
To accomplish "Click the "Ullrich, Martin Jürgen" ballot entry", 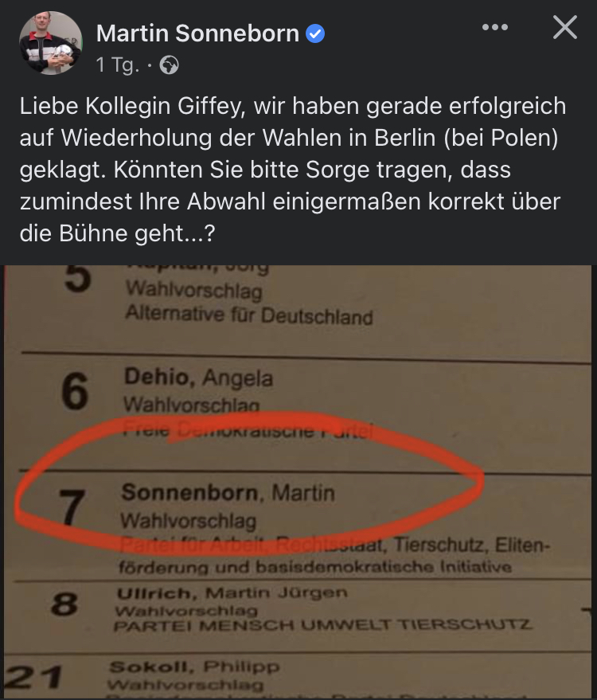I will (x=232, y=593).
